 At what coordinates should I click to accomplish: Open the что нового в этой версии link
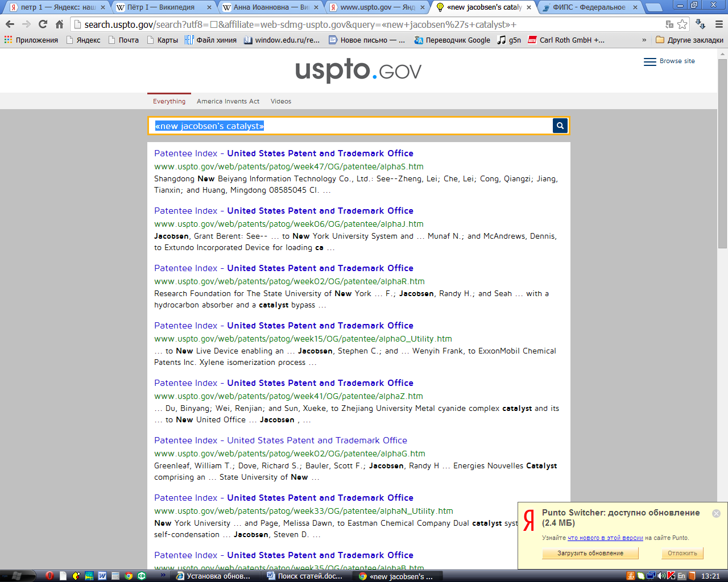[x=605, y=538]
